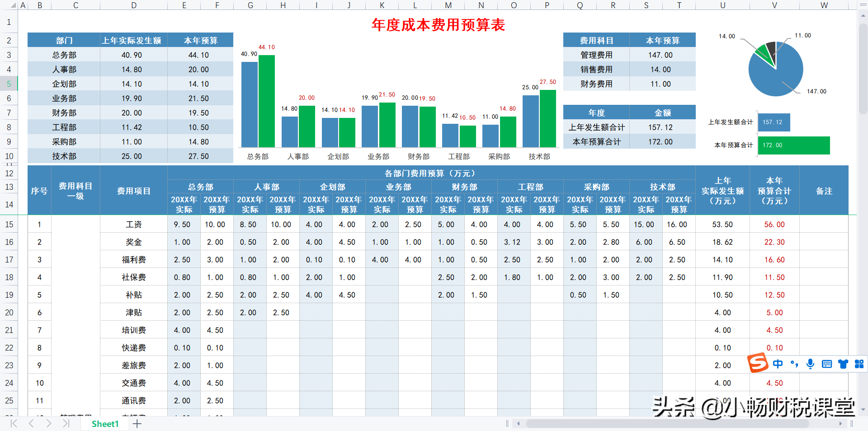Add a new worksheet with the plus icon

[137, 424]
